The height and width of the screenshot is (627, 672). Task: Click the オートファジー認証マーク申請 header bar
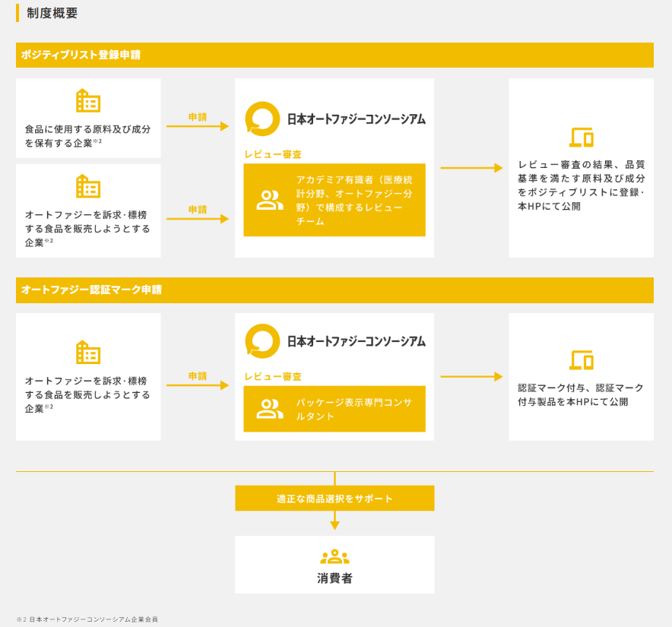[334, 290]
